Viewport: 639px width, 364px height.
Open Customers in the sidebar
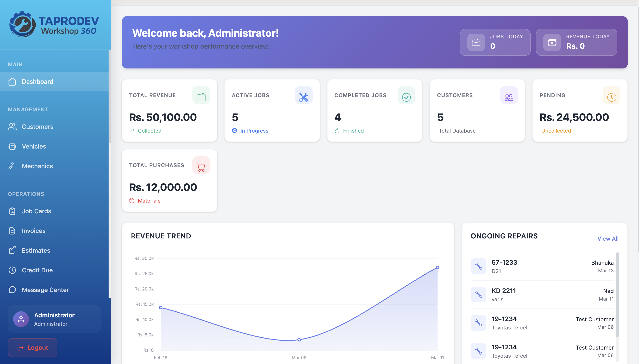point(37,127)
